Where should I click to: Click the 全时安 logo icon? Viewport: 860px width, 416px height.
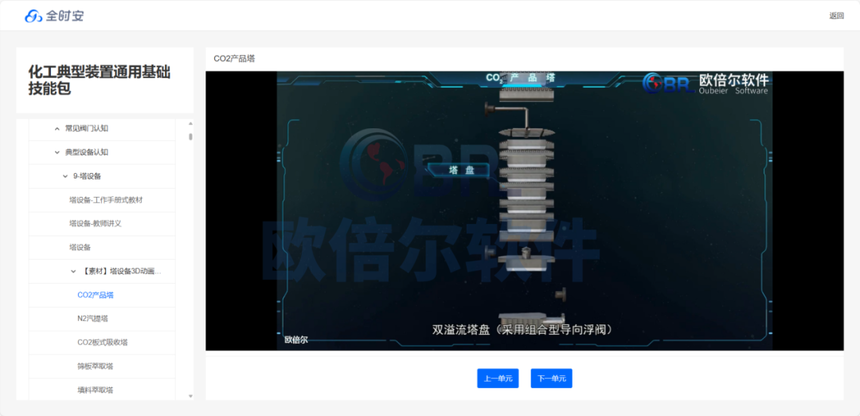point(33,16)
